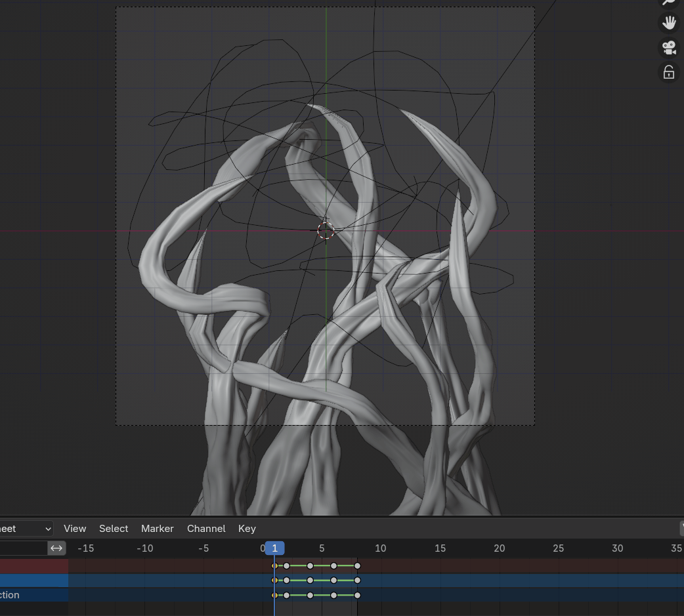
Task: Select the red summary channel row
Action: coord(33,565)
